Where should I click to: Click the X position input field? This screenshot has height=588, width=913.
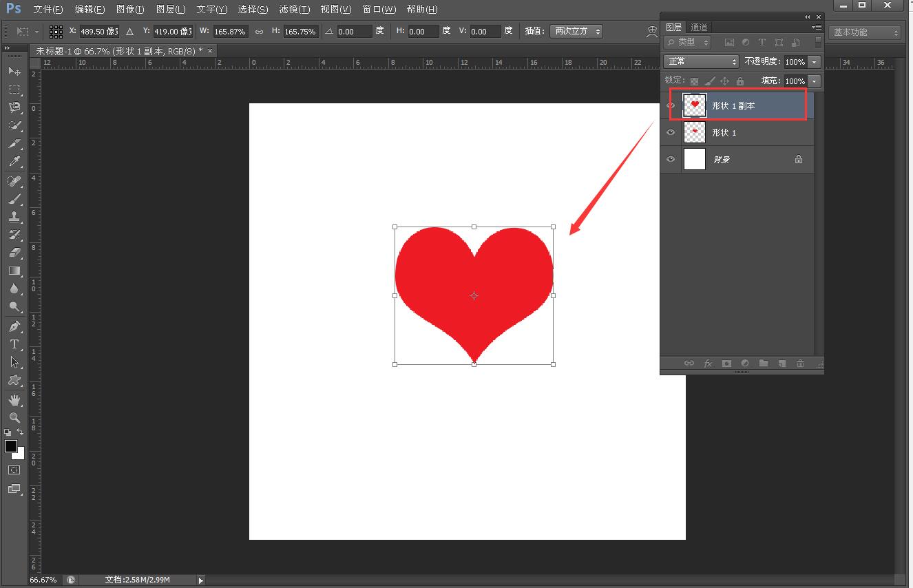point(98,31)
